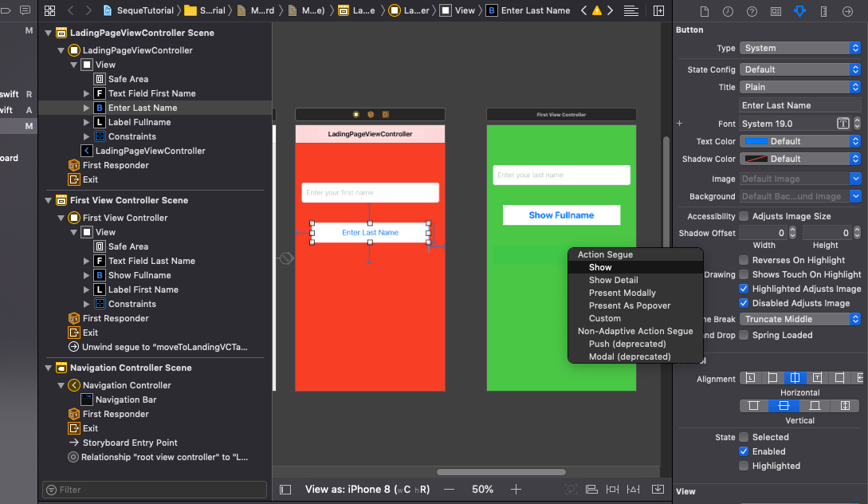This screenshot has width=868, height=504.
Task: Click the Align tool in canvas bar
Action: [592, 490]
